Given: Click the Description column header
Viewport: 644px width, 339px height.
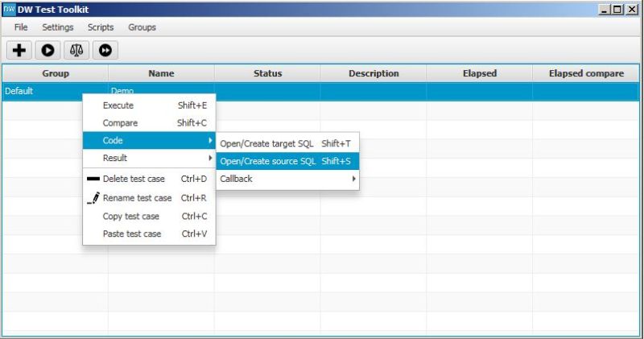Looking at the screenshot, I should click(x=374, y=73).
